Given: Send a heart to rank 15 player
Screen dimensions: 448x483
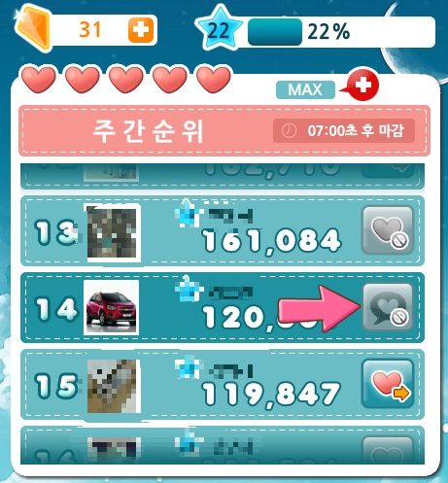Looking at the screenshot, I should tap(388, 384).
